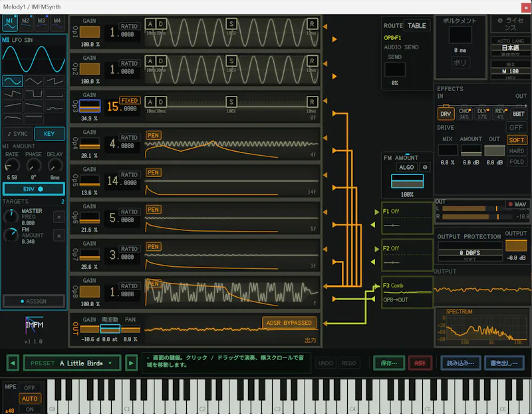Open the Op1 RATIO mode selector

129,26
